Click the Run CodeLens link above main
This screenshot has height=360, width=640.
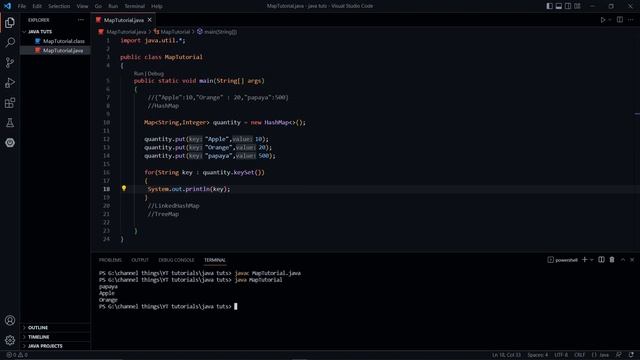[x=139, y=73]
